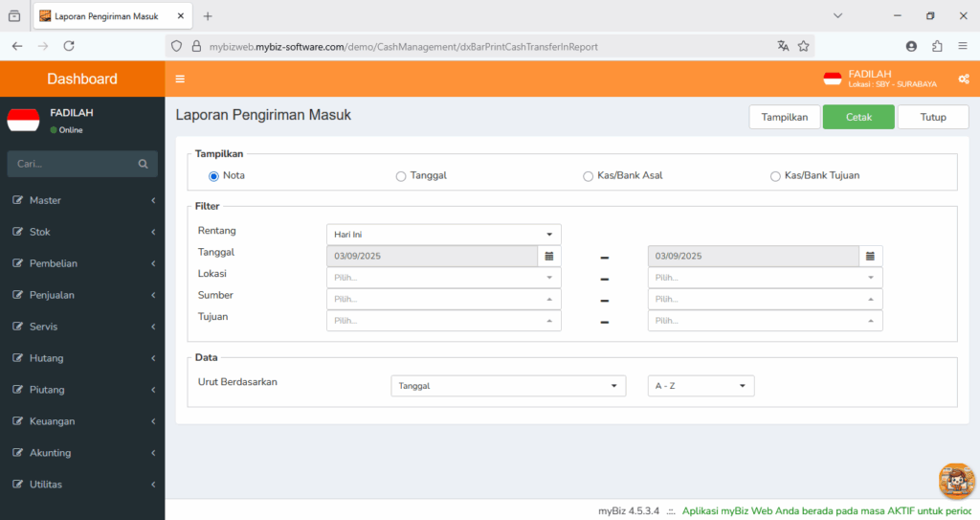Click the Tutup button

click(933, 117)
